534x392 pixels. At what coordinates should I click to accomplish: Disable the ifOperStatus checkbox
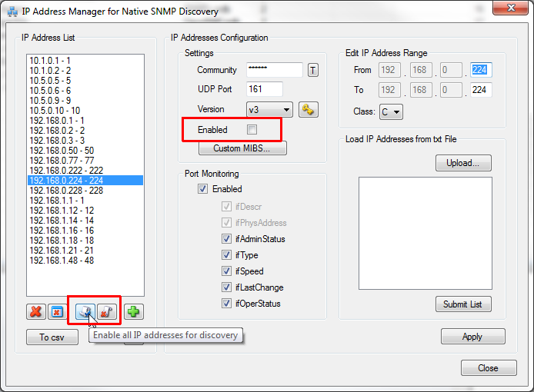click(x=226, y=304)
